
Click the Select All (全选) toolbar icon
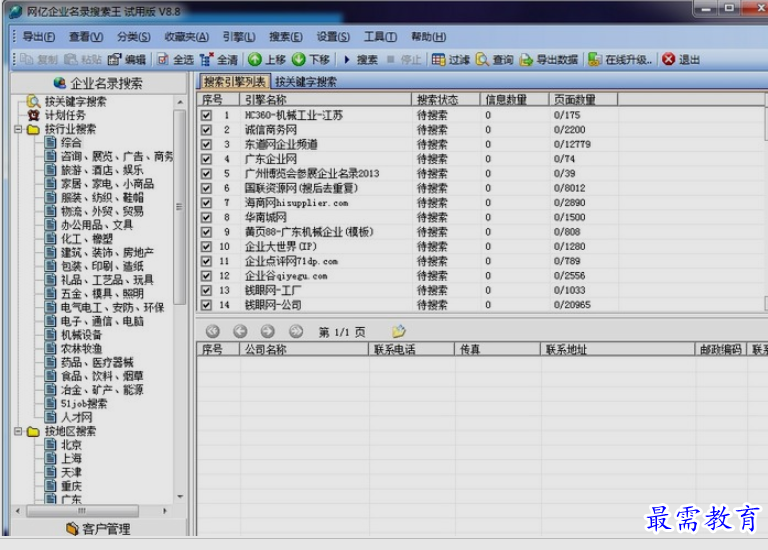pos(163,60)
